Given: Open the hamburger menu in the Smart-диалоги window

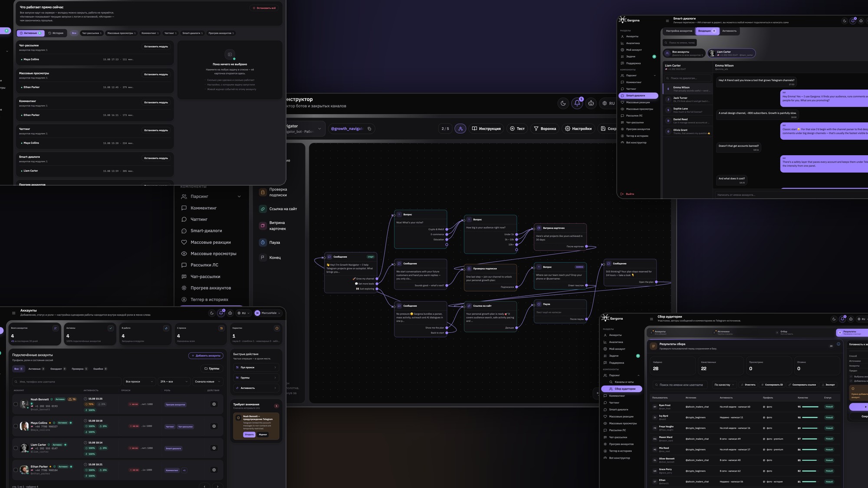Looking at the screenshot, I should (667, 20).
